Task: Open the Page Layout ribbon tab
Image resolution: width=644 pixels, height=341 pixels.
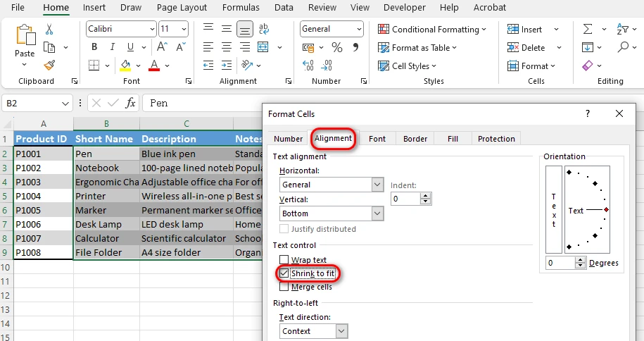Action: (x=182, y=8)
